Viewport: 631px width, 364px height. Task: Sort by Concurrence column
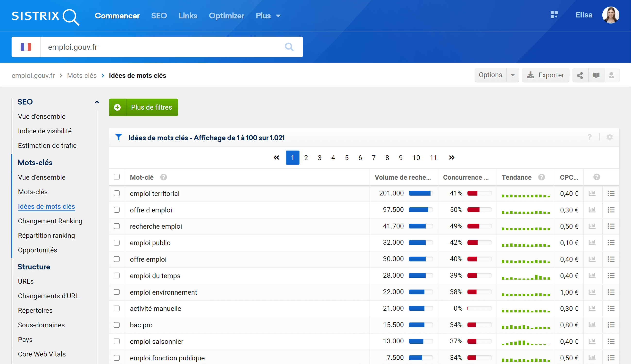[466, 177]
